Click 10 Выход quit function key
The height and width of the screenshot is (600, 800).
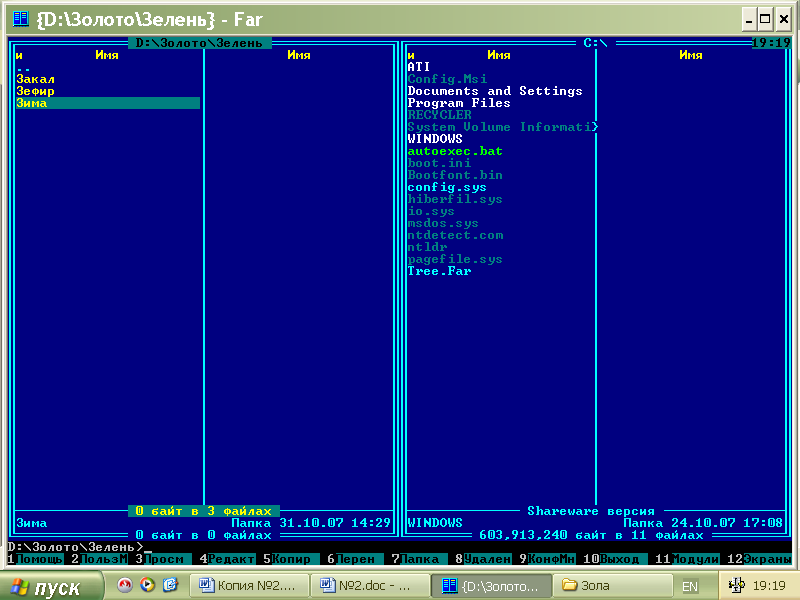pos(615,559)
